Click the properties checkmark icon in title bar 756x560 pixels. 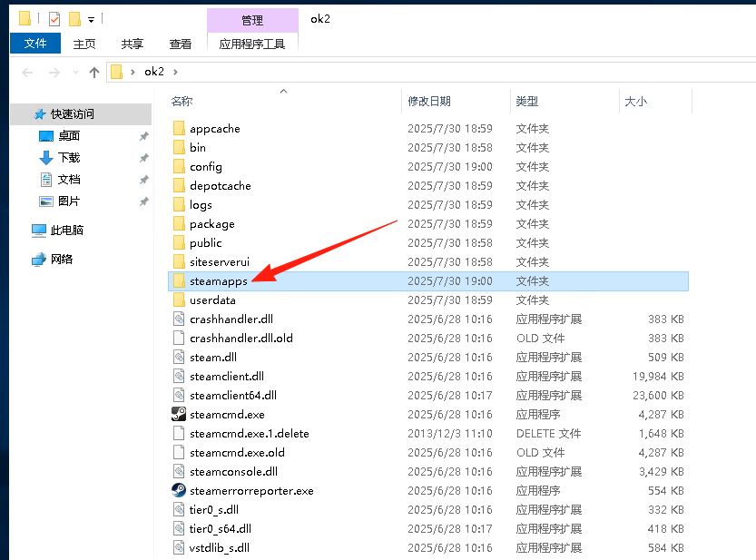(54, 19)
